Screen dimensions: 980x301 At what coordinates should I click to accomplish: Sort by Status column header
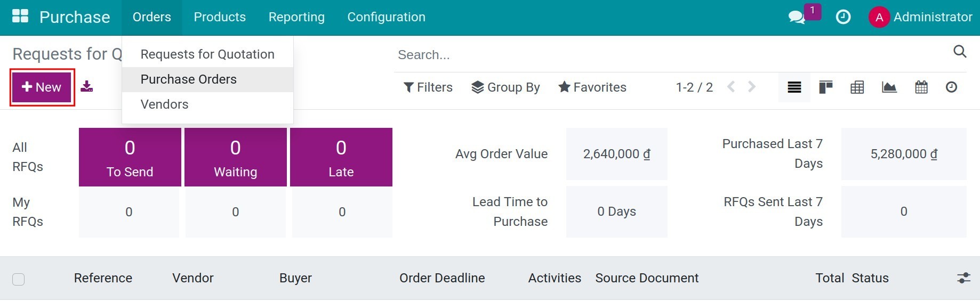point(870,278)
